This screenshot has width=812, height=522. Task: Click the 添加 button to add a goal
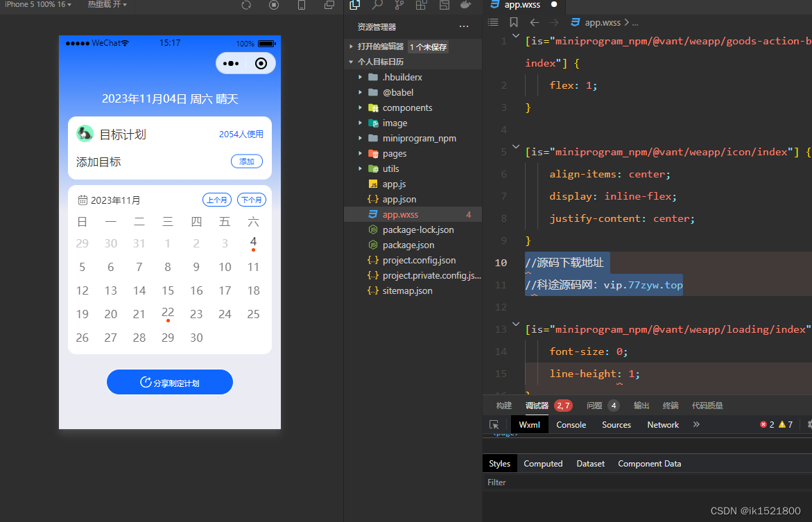click(246, 162)
